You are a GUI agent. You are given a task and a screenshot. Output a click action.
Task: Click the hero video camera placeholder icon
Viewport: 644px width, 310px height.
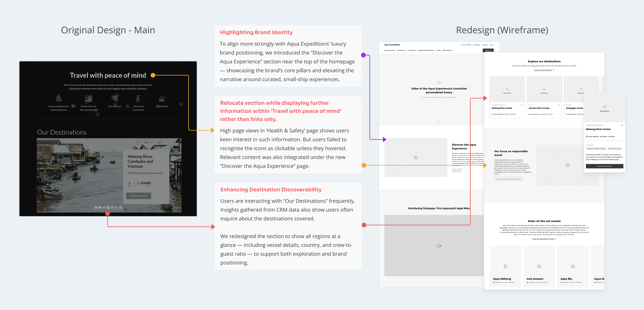pyautogui.click(x=439, y=83)
